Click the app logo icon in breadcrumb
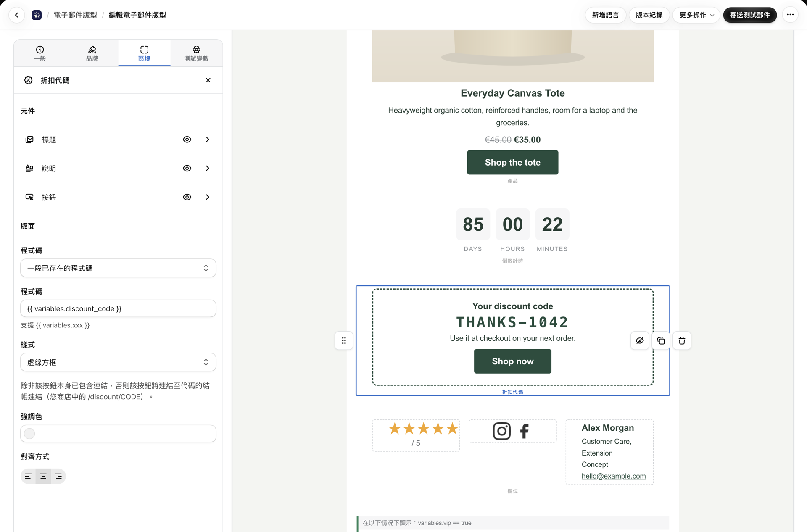This screenshot has width=807, height=532. pos(37,15)
